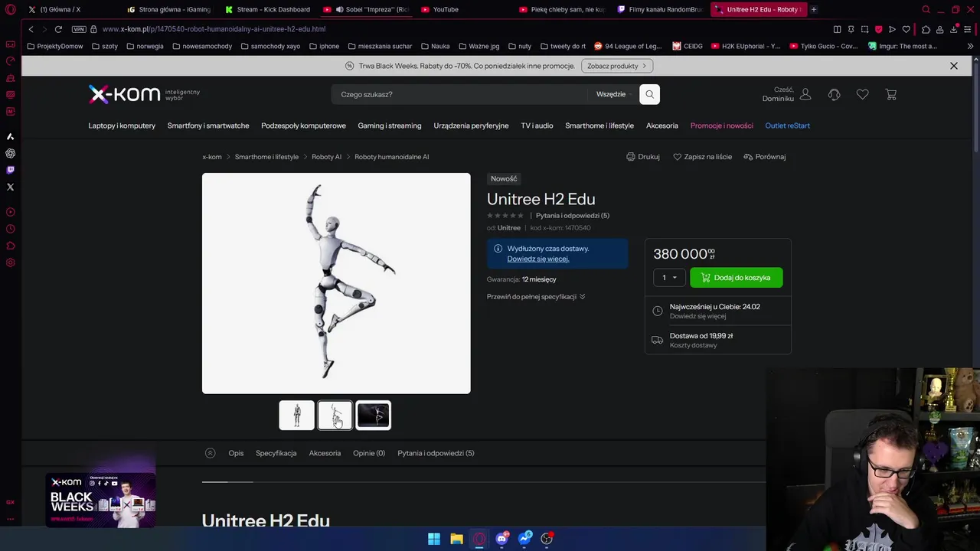Open the quantity dropdown showing 1
The image size is (980, 551).
pyautogui.click(x=669, y=278)
